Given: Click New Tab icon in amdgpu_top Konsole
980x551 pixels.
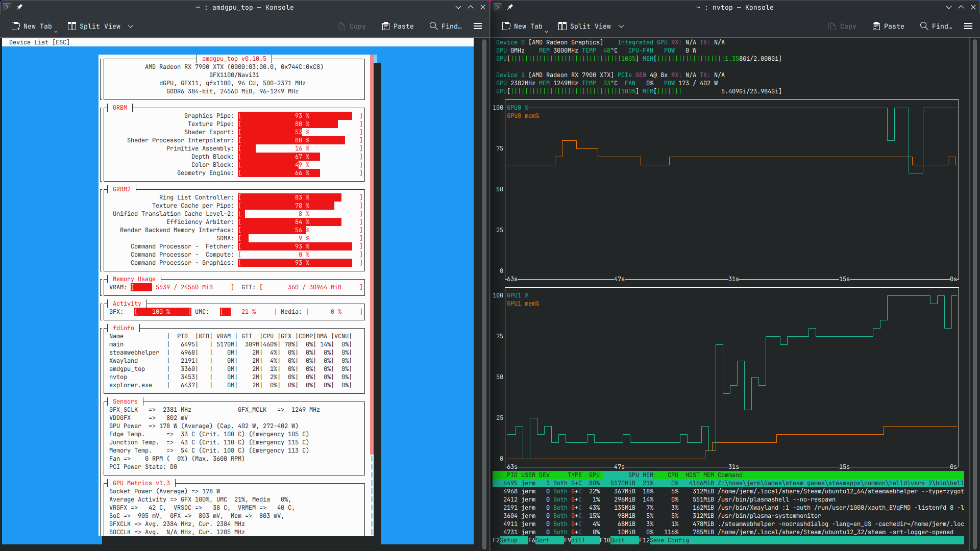Looking at the screenshot, I should tap(16, 26).
